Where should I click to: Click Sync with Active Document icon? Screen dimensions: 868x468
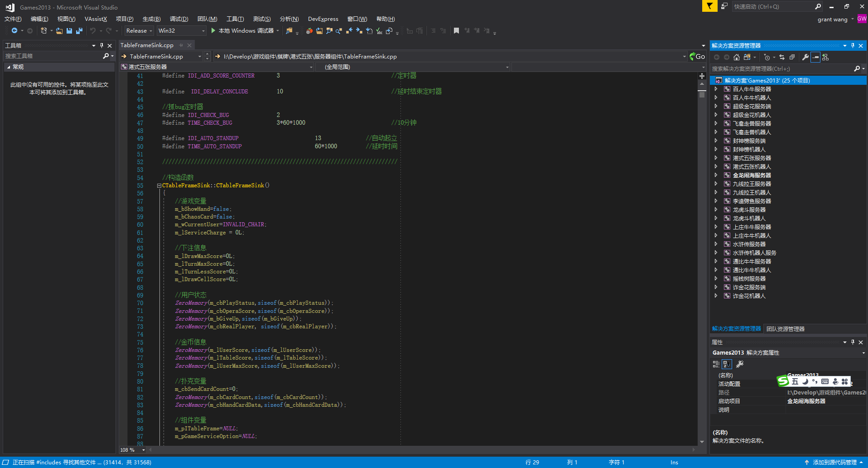pos(782,57)
